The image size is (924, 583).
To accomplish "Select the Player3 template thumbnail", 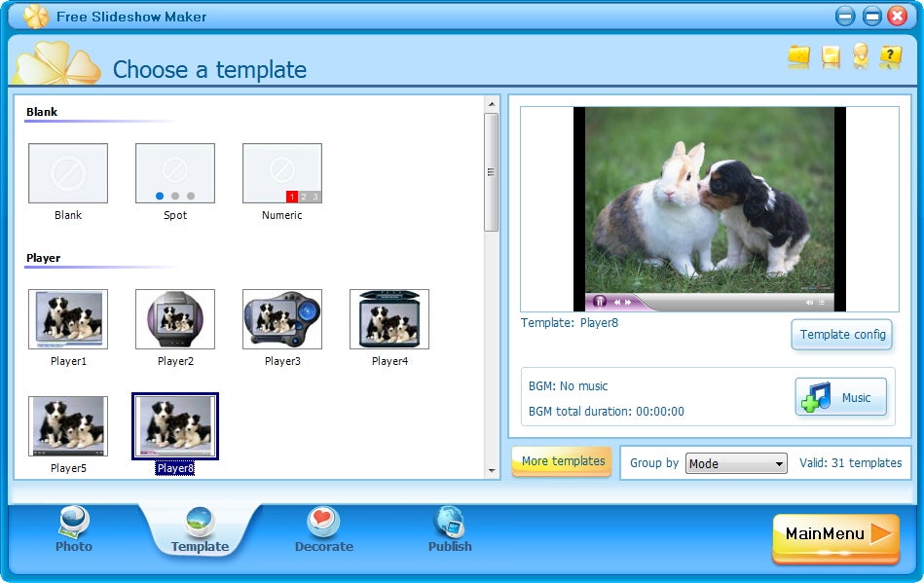I will coord(282,319).
